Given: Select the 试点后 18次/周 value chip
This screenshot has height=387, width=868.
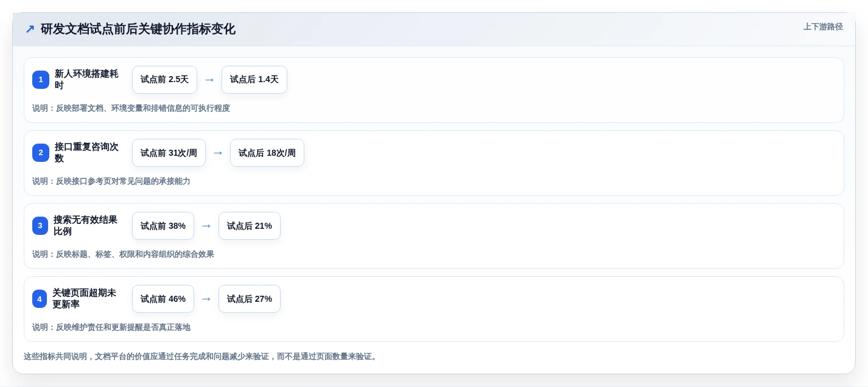Looking at the screenshot, I should [x=267, y=153].
